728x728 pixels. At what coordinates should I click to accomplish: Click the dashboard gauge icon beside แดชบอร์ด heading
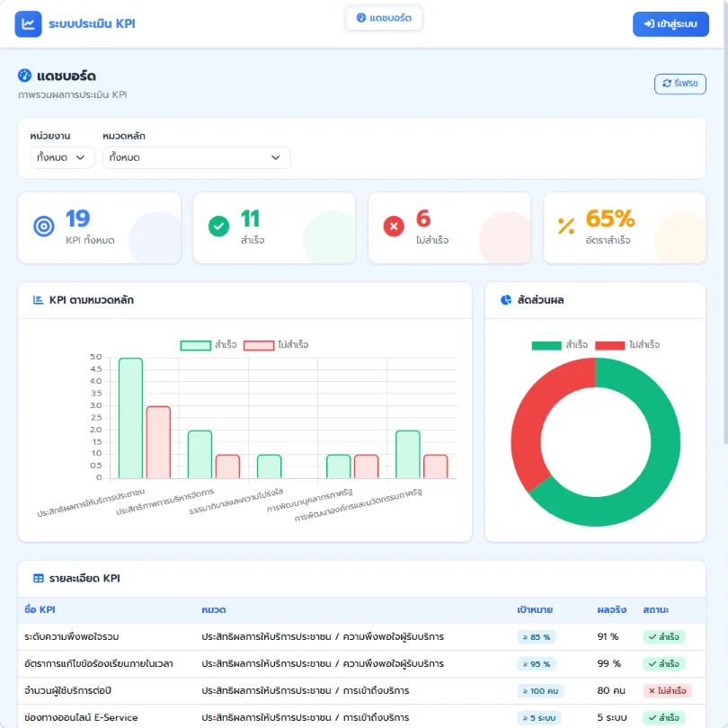point(24,75)
